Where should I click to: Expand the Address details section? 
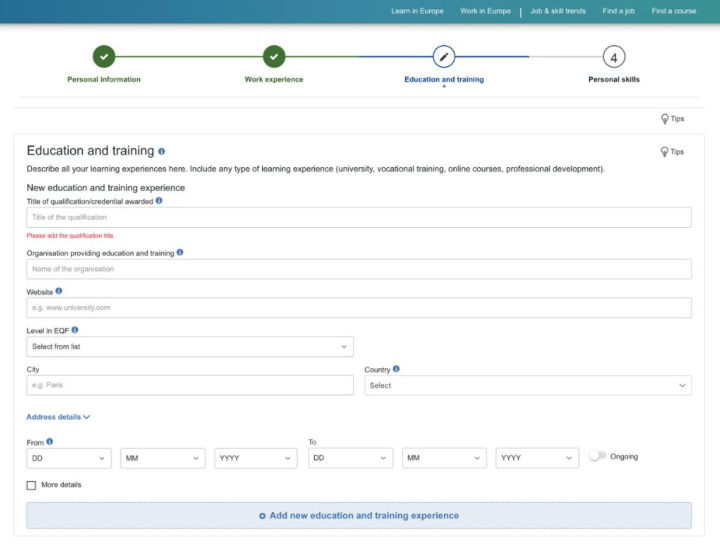pyautogui.click(x=58, y=417)
